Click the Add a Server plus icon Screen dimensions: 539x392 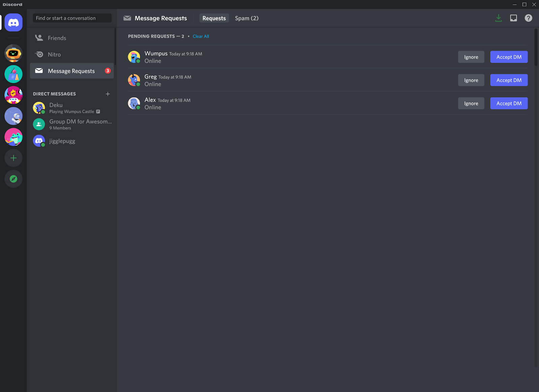[13, 158]
